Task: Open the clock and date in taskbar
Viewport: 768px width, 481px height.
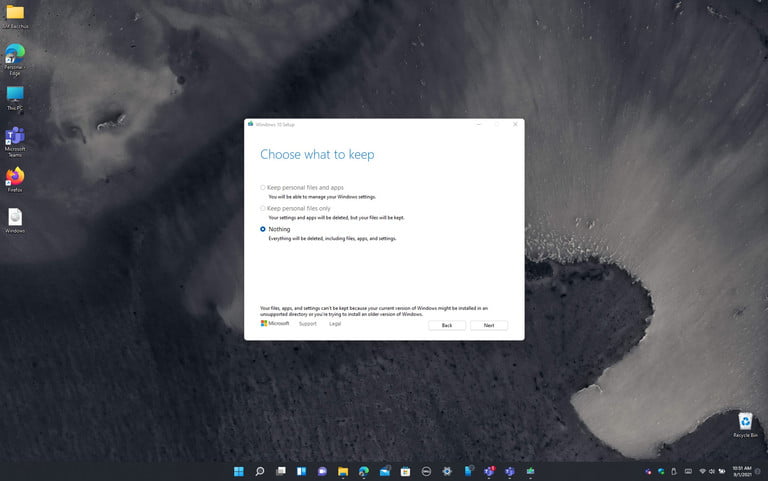Action: pos(742,471)
